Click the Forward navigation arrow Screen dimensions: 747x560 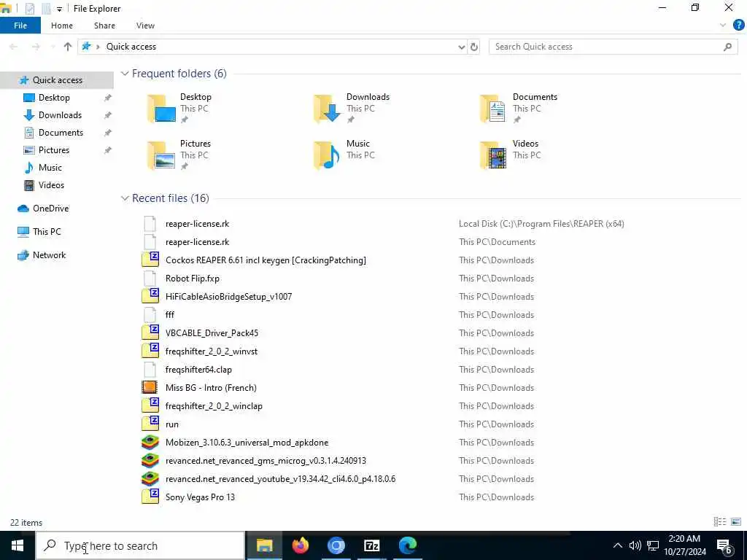36,47
